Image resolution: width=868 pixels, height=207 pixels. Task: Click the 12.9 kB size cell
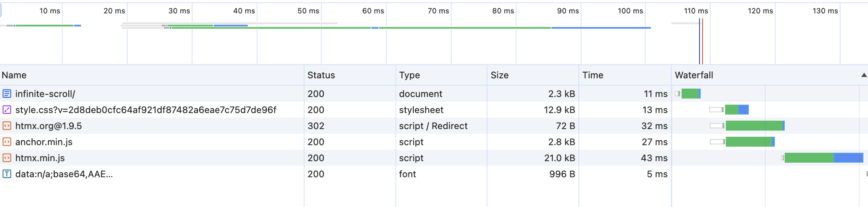559,110
